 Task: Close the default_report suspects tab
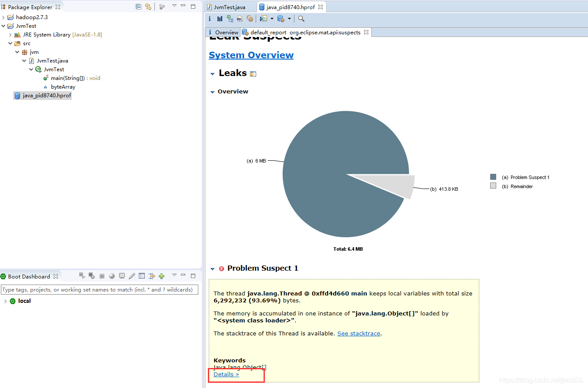tap(366, 32)
